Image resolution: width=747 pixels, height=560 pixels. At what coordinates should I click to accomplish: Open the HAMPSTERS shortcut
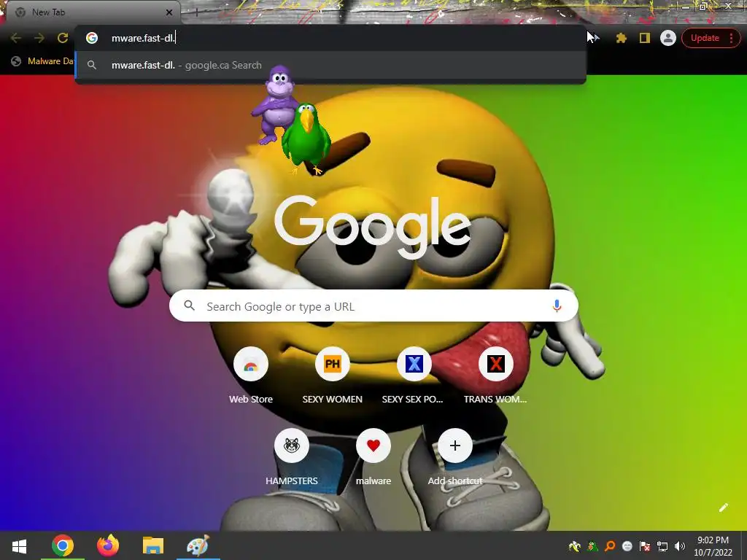pyautogui.click(x=292, y=457)
